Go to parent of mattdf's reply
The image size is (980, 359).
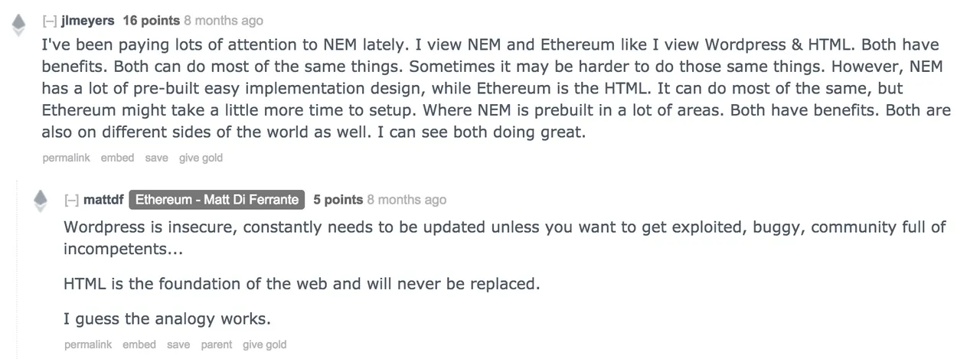pos(217,344)
